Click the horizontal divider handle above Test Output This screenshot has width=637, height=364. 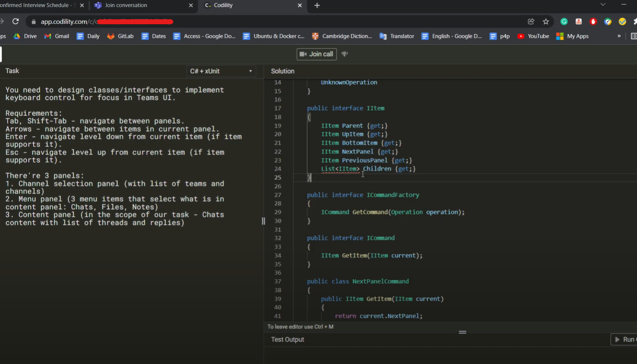click(463, 332)
